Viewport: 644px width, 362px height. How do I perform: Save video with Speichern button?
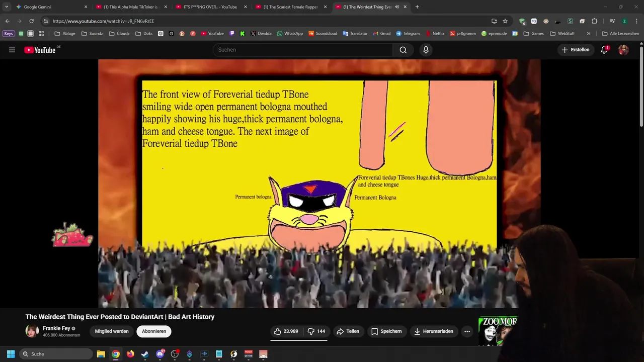coord(386,331)
